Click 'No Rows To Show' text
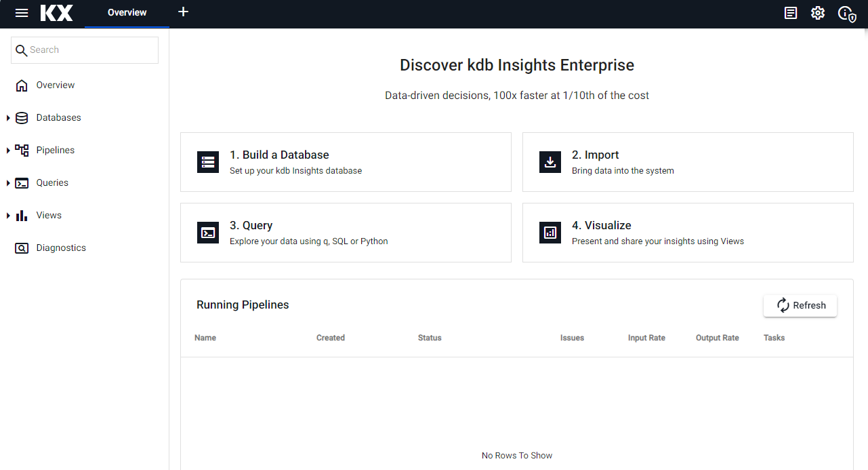 (517, 456)
